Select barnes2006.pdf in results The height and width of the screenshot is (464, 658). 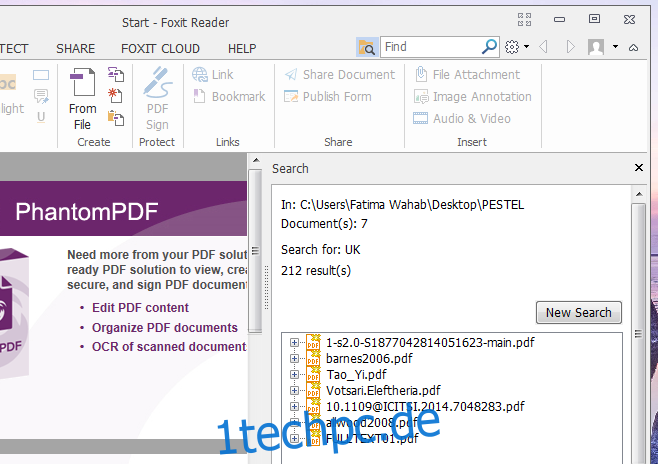pos(369,358)
